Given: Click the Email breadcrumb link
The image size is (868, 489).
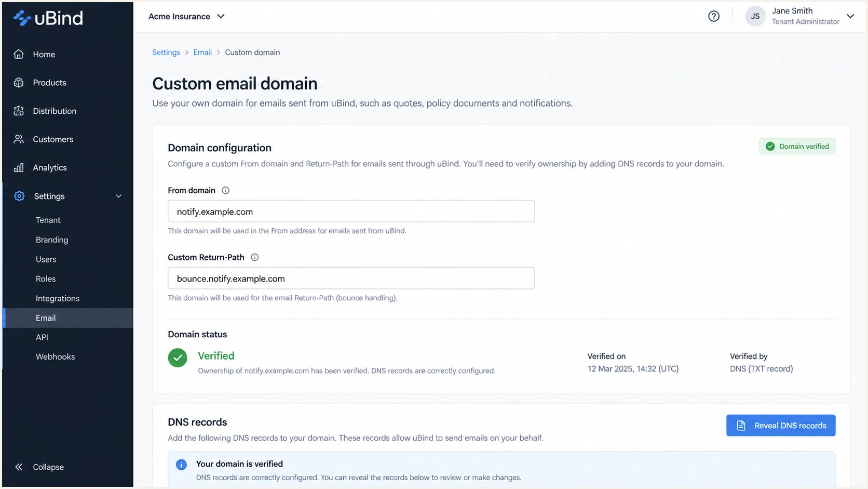Looking at the screenshot, I should pyautogui.click(x=202, y=52).
